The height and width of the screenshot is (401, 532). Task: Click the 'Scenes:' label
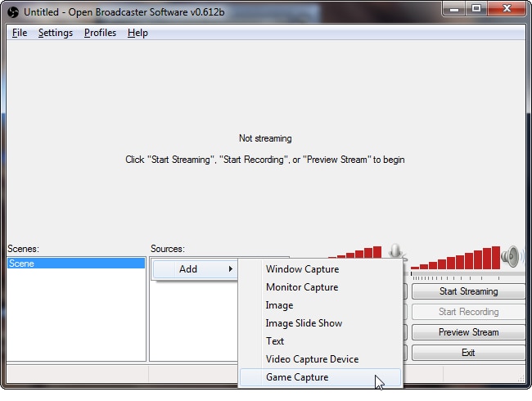(24, 249)
